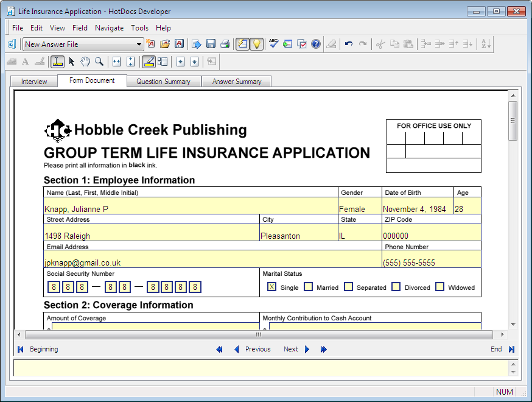The height and width of the screenshot is (402, 532).
Task: Click the Save floppy disk icon
Action: point(211,44)
